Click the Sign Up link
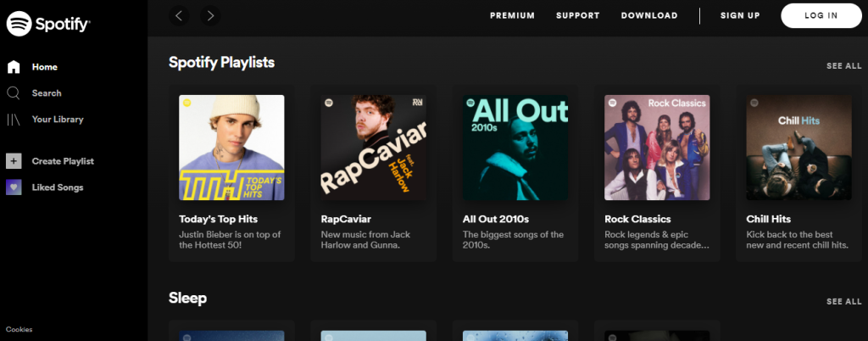 coord(740,15)
